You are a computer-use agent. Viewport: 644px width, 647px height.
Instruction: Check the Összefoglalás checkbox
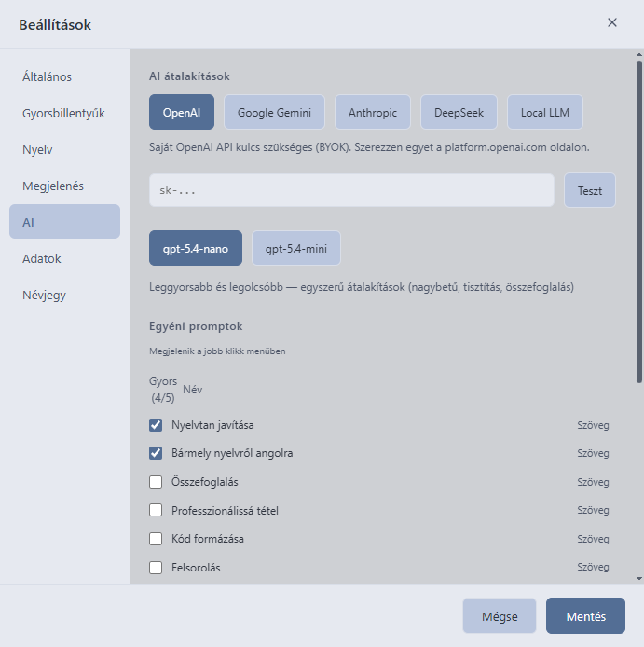pos(156,482)
